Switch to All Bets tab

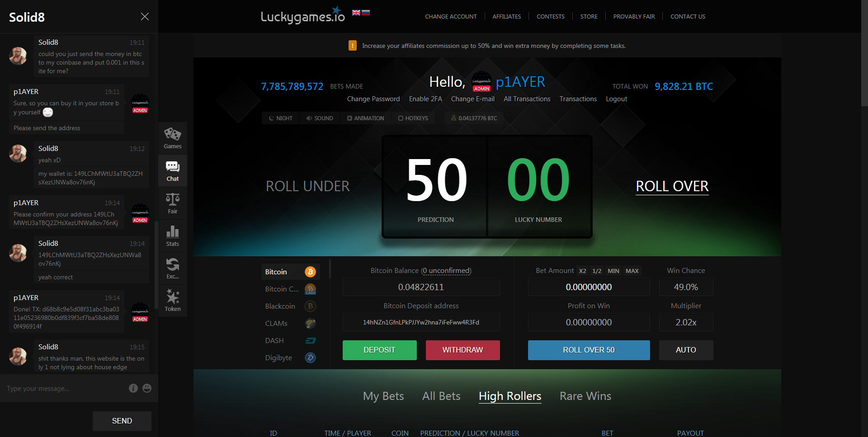[x=441, y=396]
